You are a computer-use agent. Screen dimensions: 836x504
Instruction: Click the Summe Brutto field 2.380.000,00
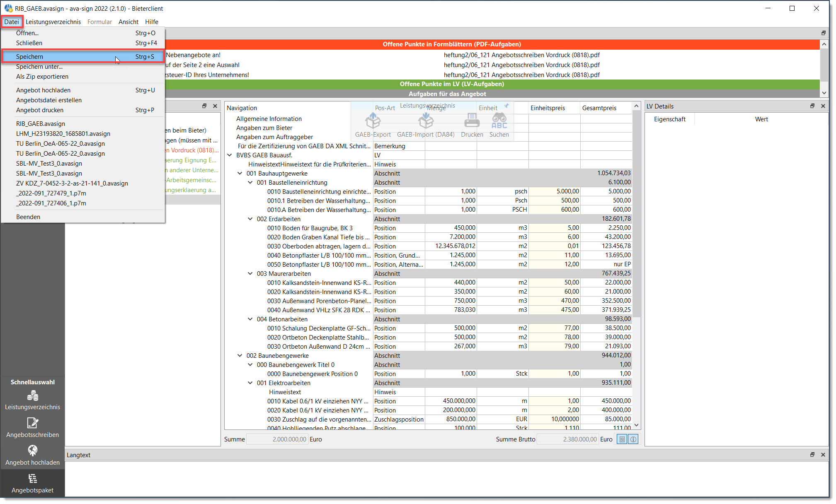tap(567, 439)
